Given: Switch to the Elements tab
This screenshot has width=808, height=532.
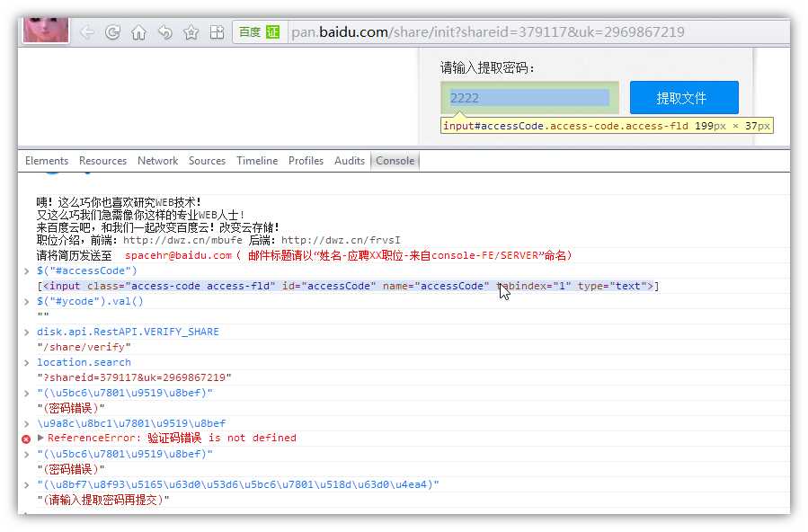Looking at the screenshot, I should [x=47, y=161].
